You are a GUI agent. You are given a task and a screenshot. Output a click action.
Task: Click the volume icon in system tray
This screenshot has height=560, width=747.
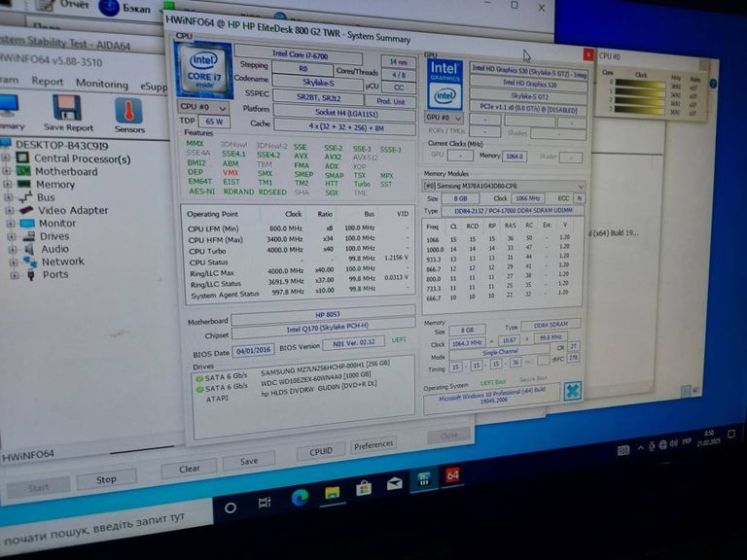pos(673,443)
